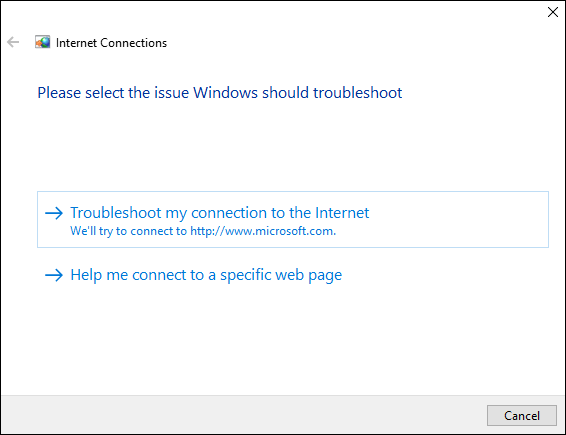Image resolution: width=566 pixels, height=435 pixels.
Task: Click the Internet Connections window title text
Action: click(x=111, y=43)
